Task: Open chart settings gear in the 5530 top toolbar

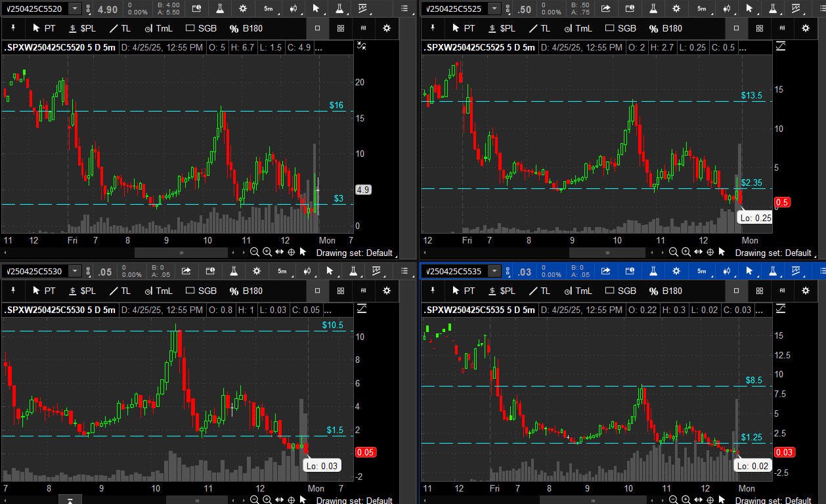Action: [x=257, y=271]
